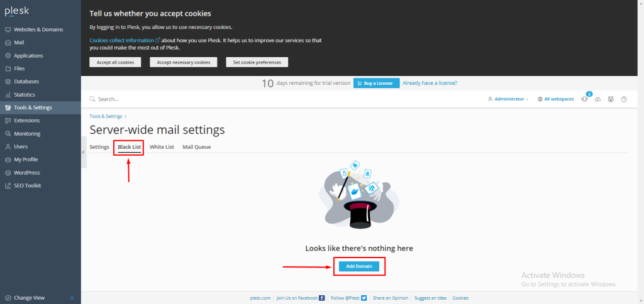
Task: Open Cookies collect information link
Action: (125, 40)
